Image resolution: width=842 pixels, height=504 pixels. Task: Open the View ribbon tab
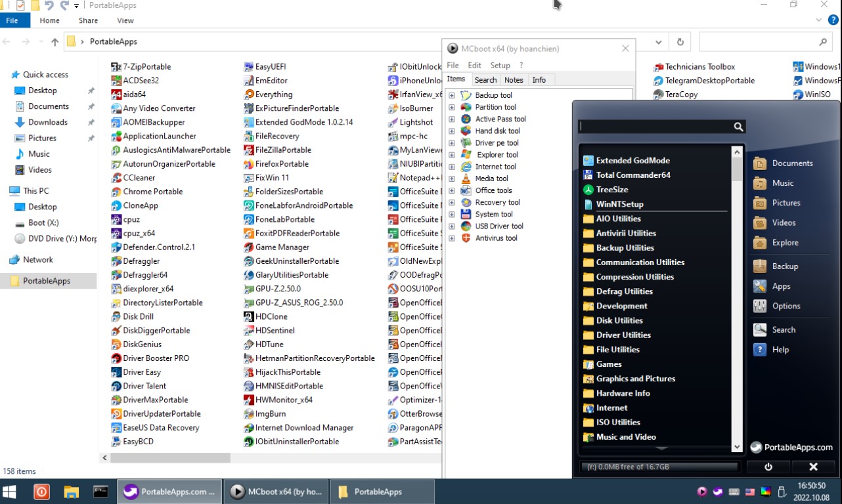pos(125,20)
